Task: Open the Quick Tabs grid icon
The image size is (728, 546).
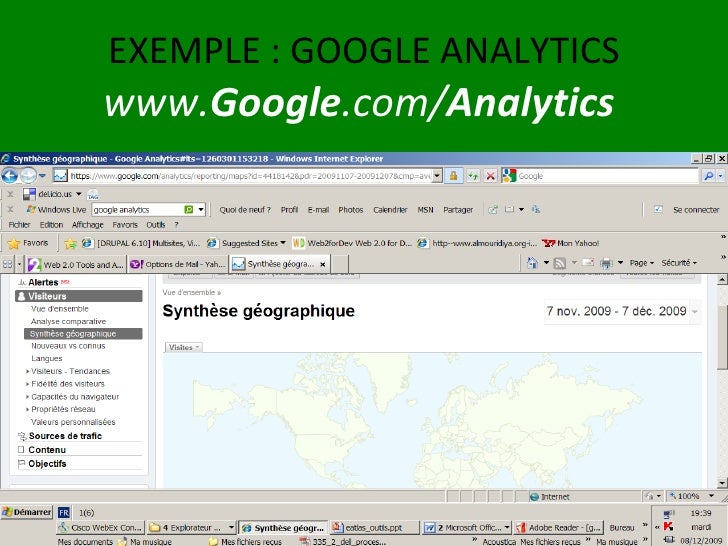Action: [7, 264]
